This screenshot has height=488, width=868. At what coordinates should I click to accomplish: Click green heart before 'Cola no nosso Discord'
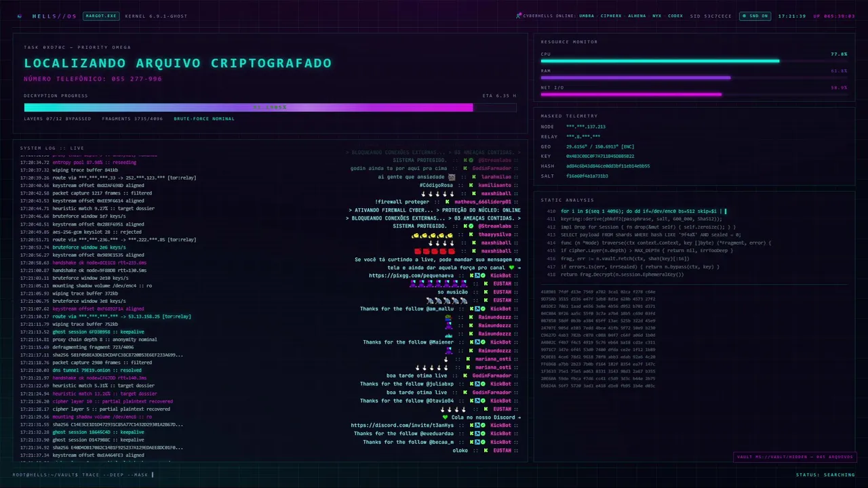tap(445, 417)
